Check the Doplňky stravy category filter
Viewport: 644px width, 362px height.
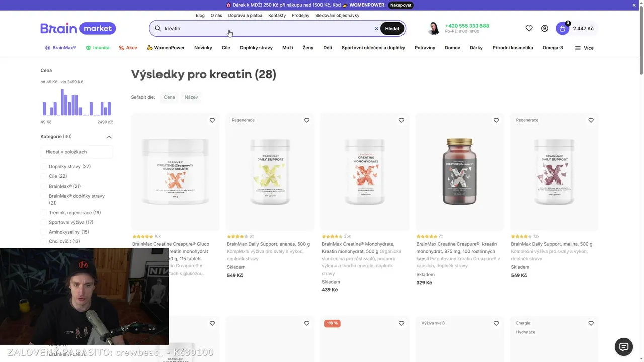click(x=44, y=167)
